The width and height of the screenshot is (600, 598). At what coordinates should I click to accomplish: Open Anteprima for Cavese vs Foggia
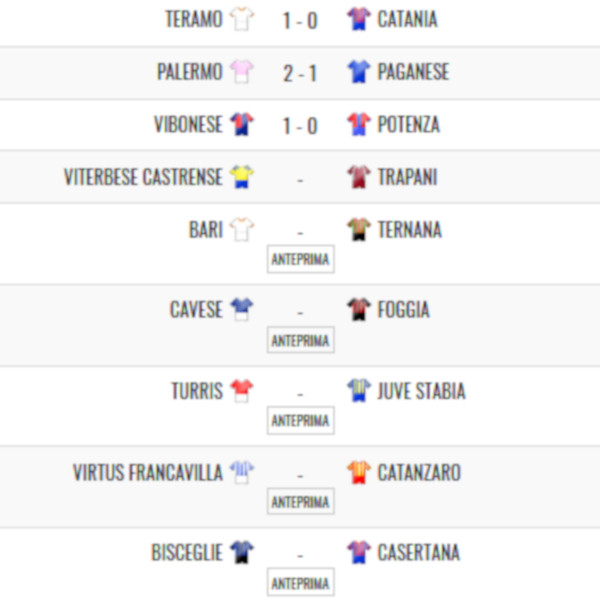300,340
